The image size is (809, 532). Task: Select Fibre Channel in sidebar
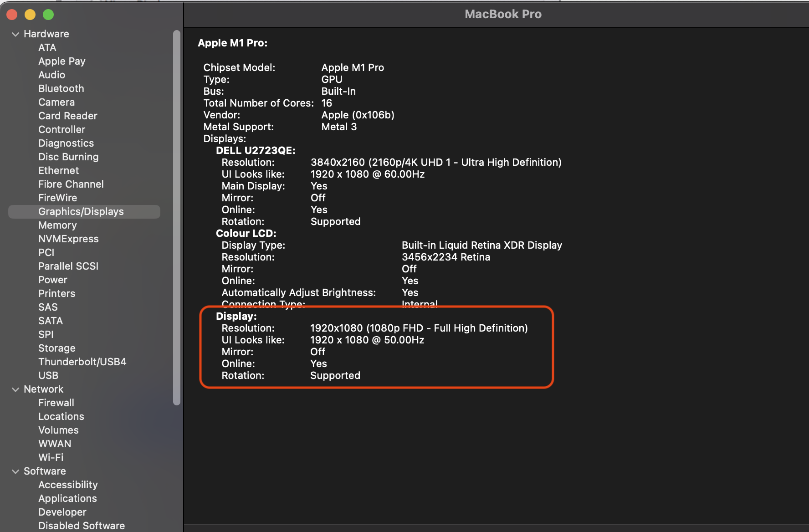(71, 184)
